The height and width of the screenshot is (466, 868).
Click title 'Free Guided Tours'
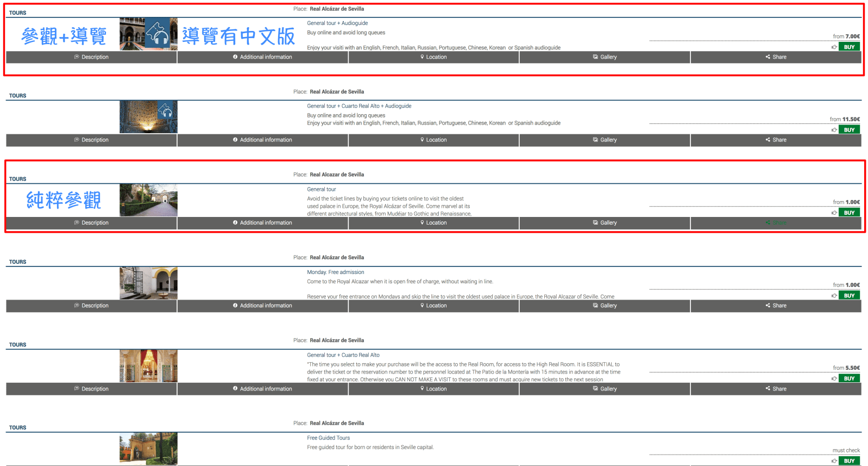tap(329, 438)
